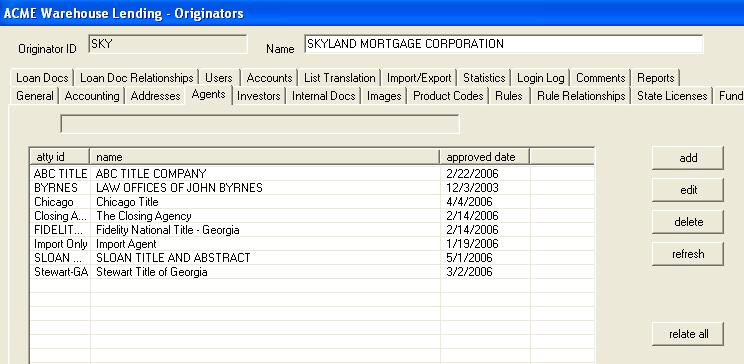Select the Import Agent row
The height and width of the screenshot is (364, 744).
point(312,244)
